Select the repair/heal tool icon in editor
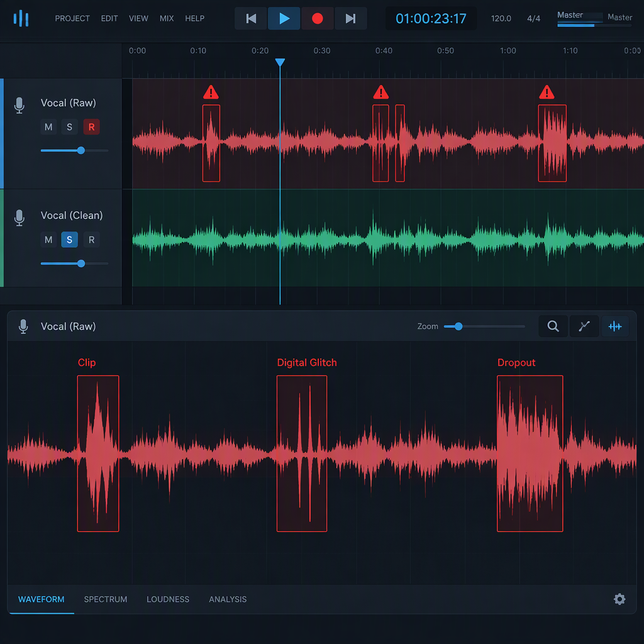 click(584, 326)
